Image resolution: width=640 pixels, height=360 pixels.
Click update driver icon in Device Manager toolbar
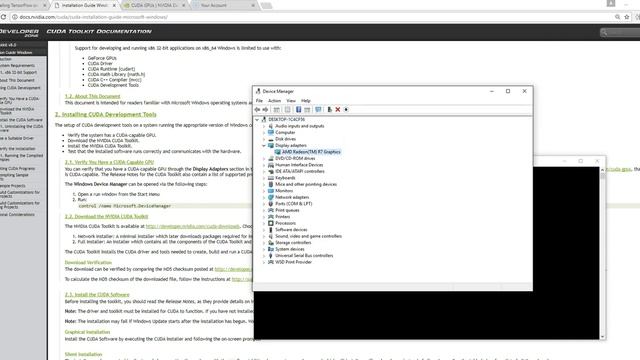[x=329, y=109]
